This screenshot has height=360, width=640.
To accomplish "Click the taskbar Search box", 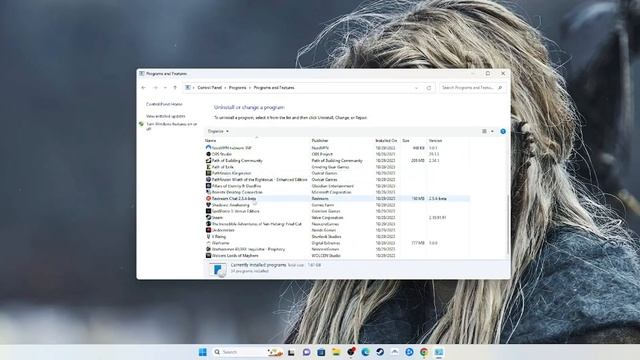I will 247,352.
